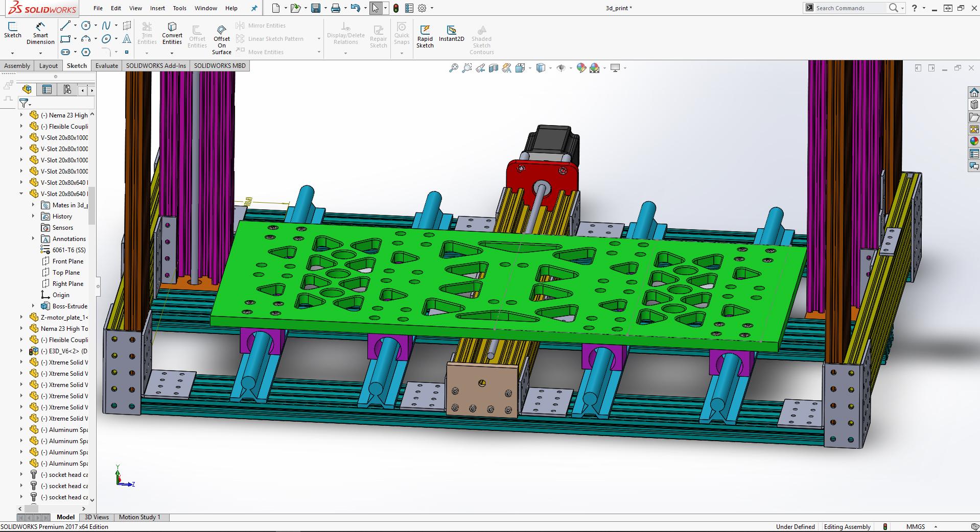This screenshot has width=980, height=532.
Task: Select the Circle sketch tool
Action: pos(86,26)
